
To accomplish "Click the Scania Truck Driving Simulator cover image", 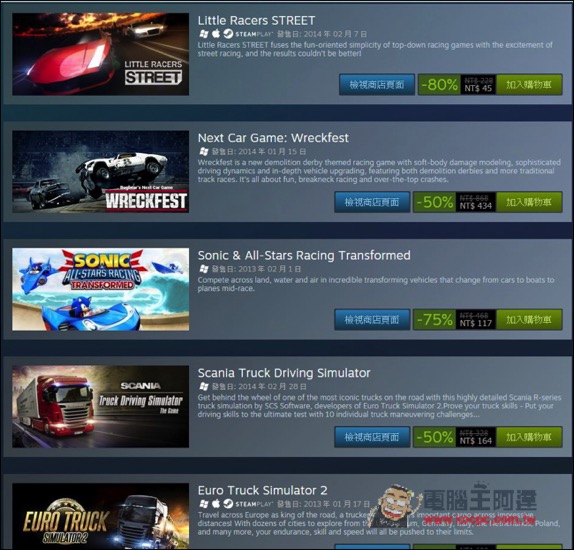I will pyautogui.click(x=101, y=406).
